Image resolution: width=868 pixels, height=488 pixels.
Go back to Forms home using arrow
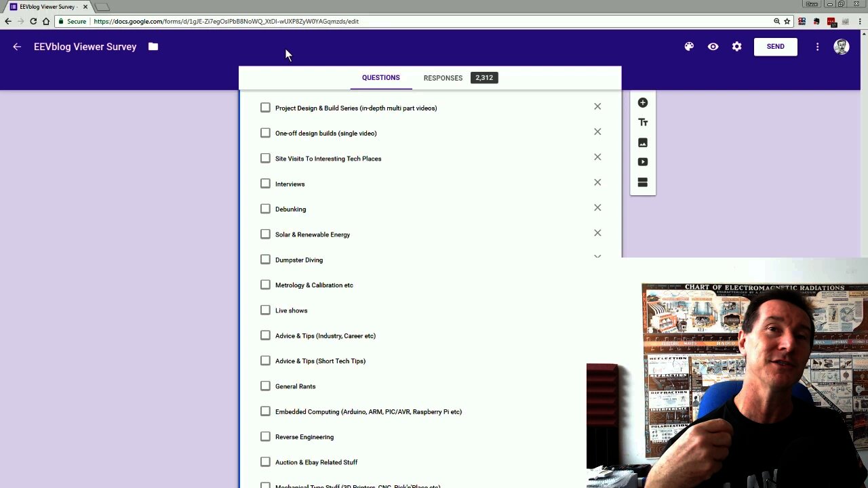(17, 47)
